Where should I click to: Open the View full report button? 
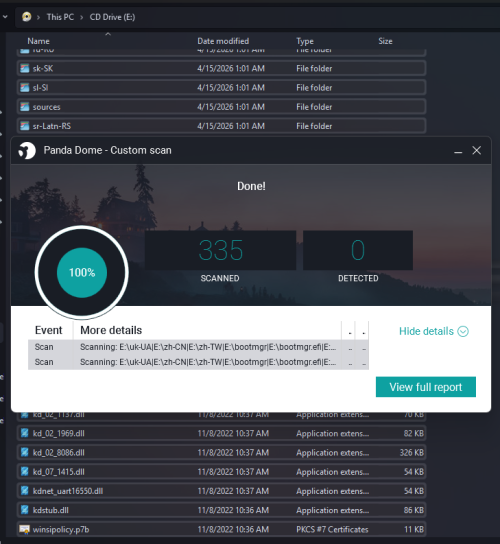426,387
